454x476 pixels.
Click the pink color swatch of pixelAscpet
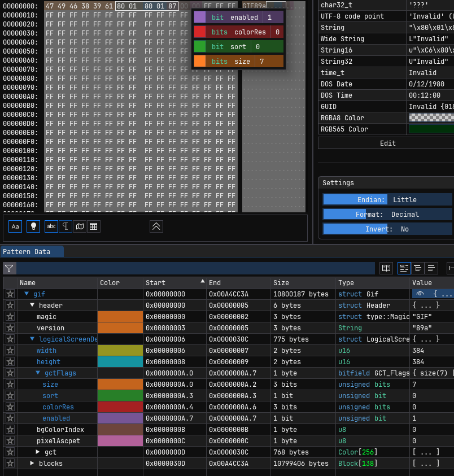[x=120, y=441]
